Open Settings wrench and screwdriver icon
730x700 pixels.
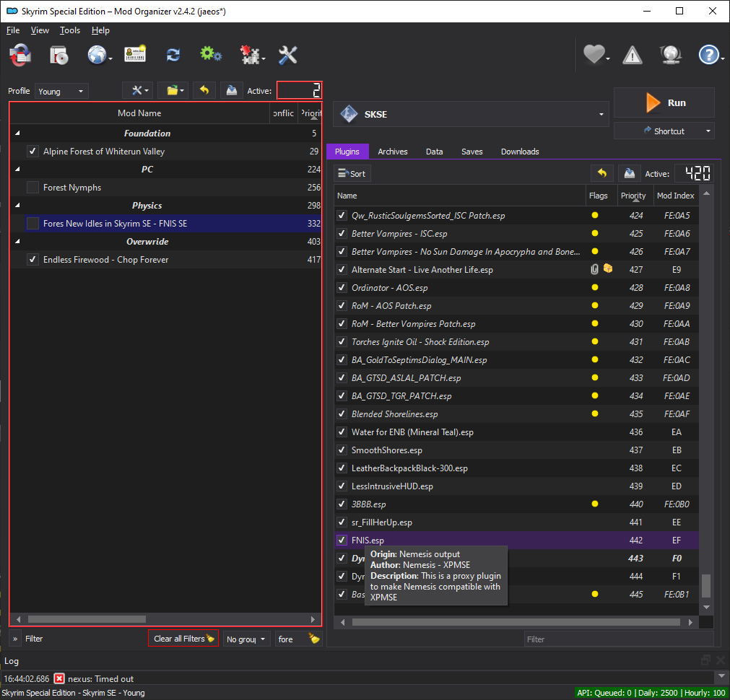tap(287, 55)
